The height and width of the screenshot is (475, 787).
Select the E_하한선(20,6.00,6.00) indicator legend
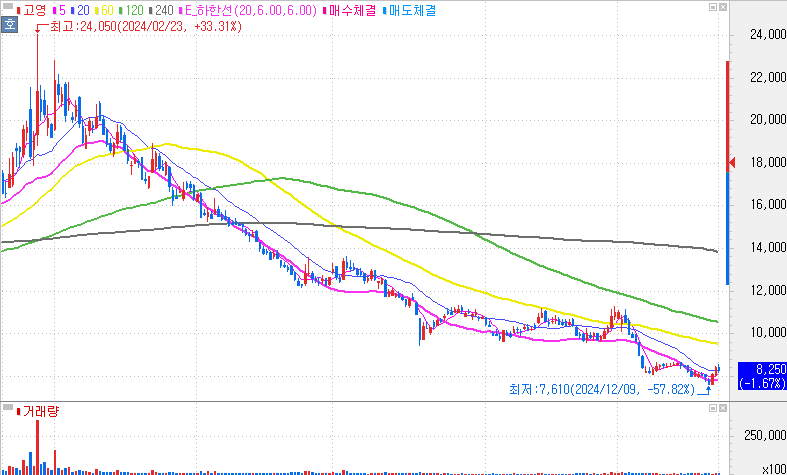coord(248,11)
